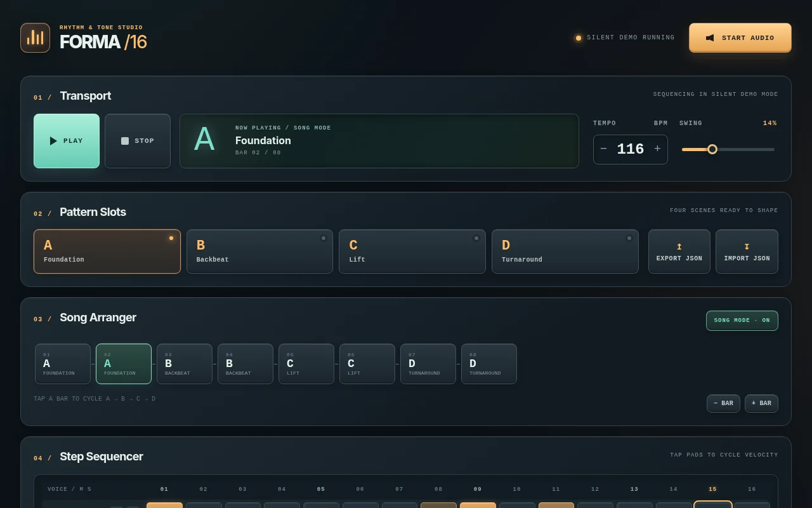Decrease tempo with the minus button
The width and height of the screenshot is (812, 508).
(x=603, y=149)
